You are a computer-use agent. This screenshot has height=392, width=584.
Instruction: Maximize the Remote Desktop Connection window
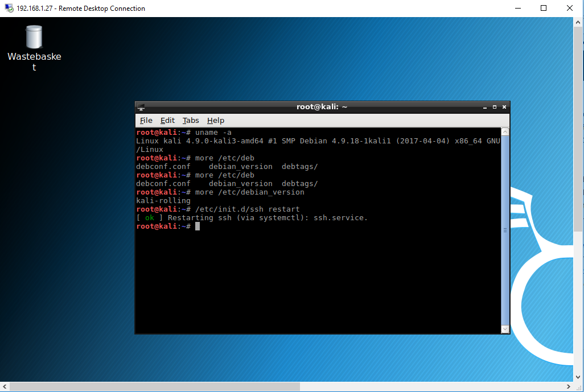[x=544, y=8]
